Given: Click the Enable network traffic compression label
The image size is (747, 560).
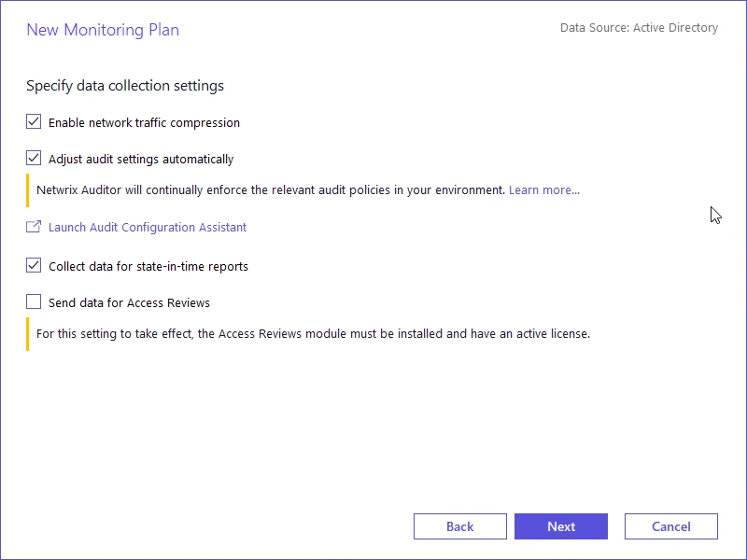Looking at the screenshot, I should click(145, 122).
